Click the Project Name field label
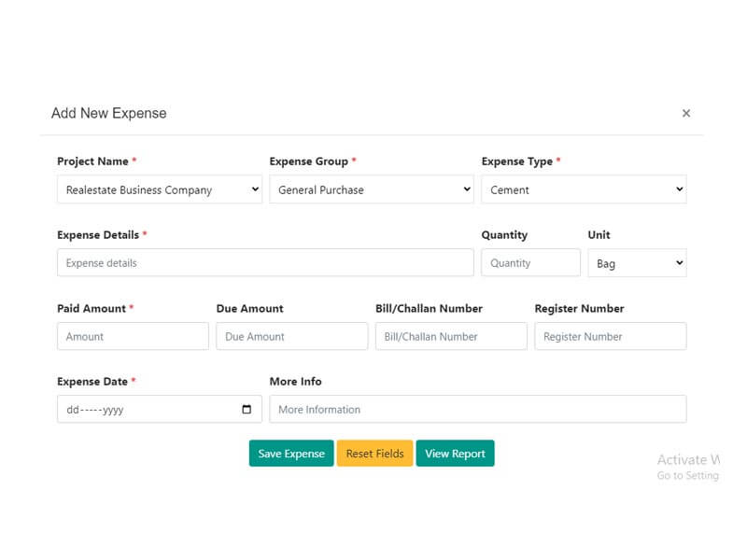The height and width of the screenshot is (560, 747). pyautogui.click(x=92, y=161)
